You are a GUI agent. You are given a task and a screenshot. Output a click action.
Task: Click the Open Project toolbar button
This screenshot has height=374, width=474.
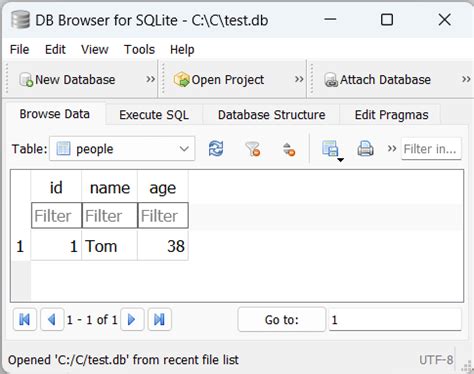219,80
